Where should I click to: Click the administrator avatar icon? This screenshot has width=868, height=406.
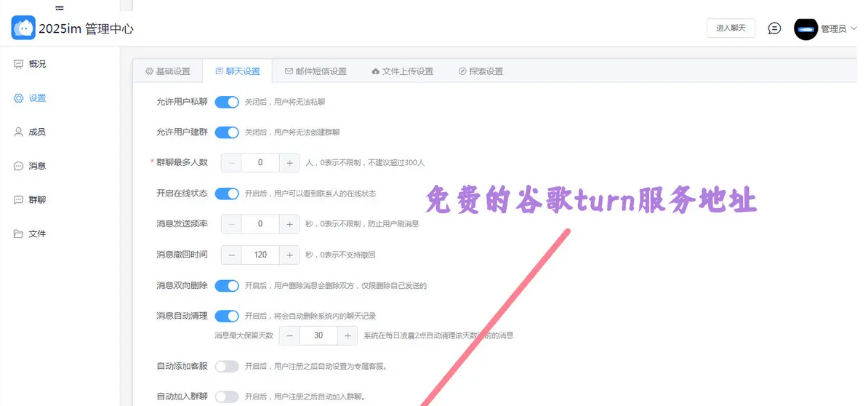coord(805,29)
